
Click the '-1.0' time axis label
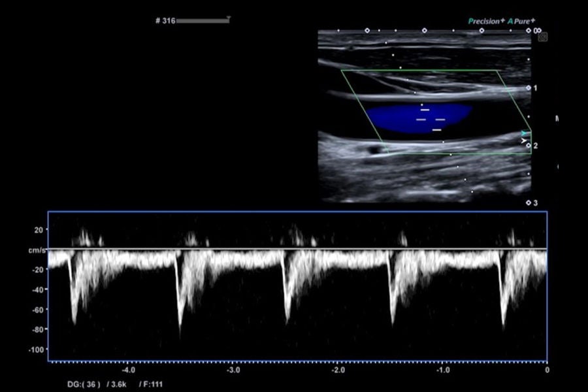(443, 370)
